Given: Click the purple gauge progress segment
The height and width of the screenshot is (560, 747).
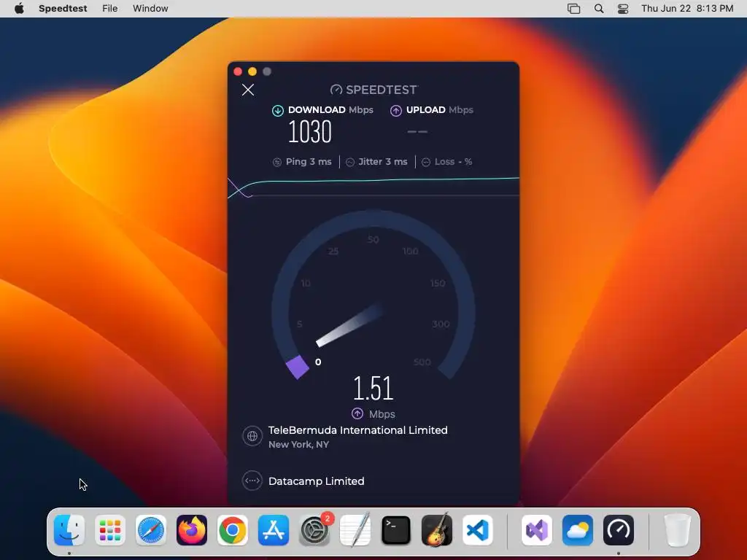Looking at the screenshot, I should point(298,367).
